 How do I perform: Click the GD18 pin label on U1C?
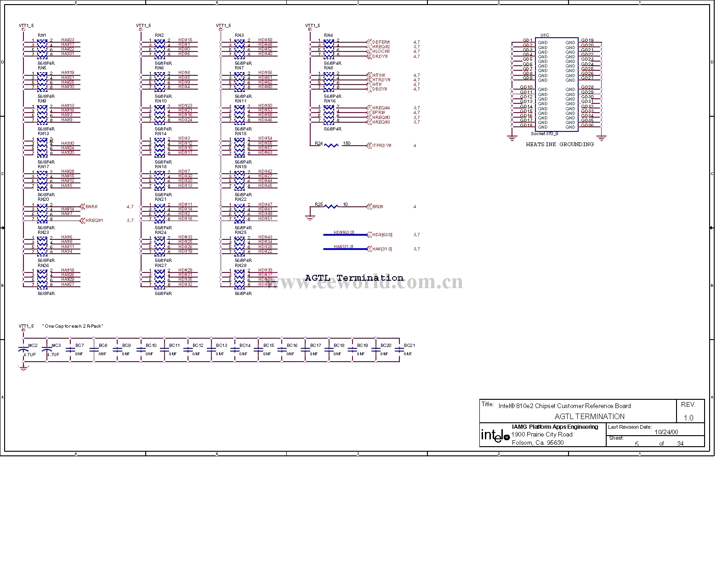pos(526,125)
